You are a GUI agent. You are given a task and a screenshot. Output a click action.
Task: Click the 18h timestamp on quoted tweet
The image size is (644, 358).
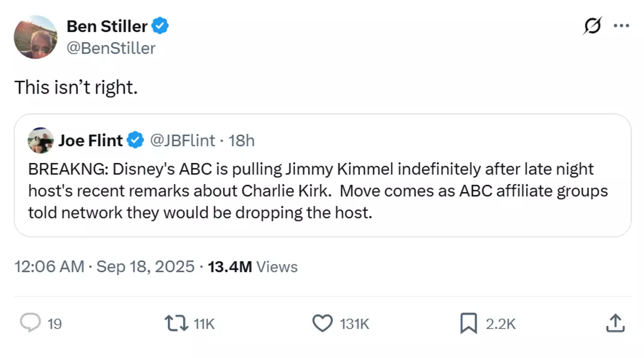pyautogui.click(x=241, y=141)
